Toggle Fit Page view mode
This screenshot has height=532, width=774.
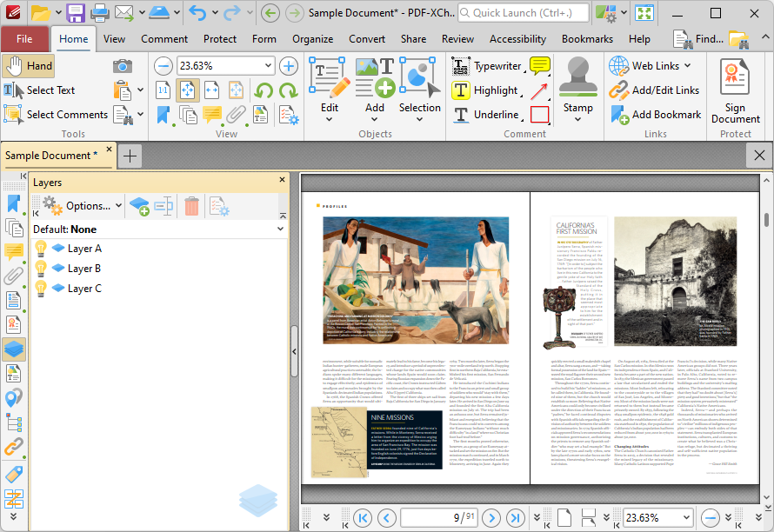pyautogui.click(x=188, y=90)
